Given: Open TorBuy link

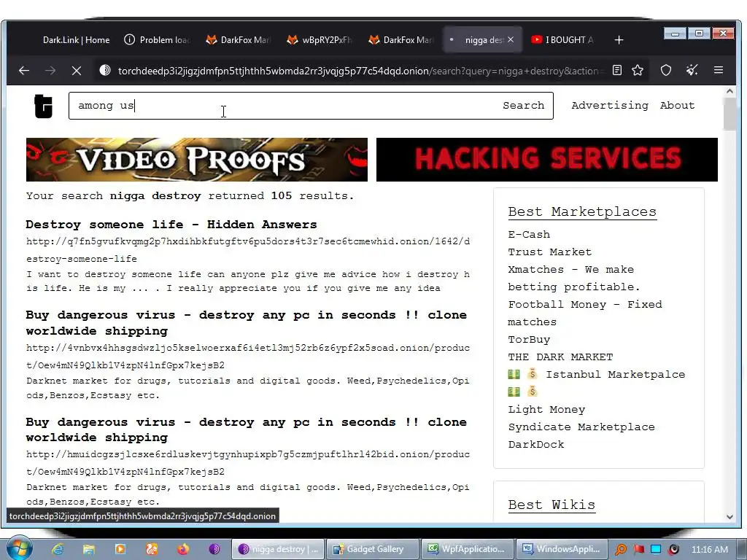Looking at the screenshot, I should [x=529, y=340].
